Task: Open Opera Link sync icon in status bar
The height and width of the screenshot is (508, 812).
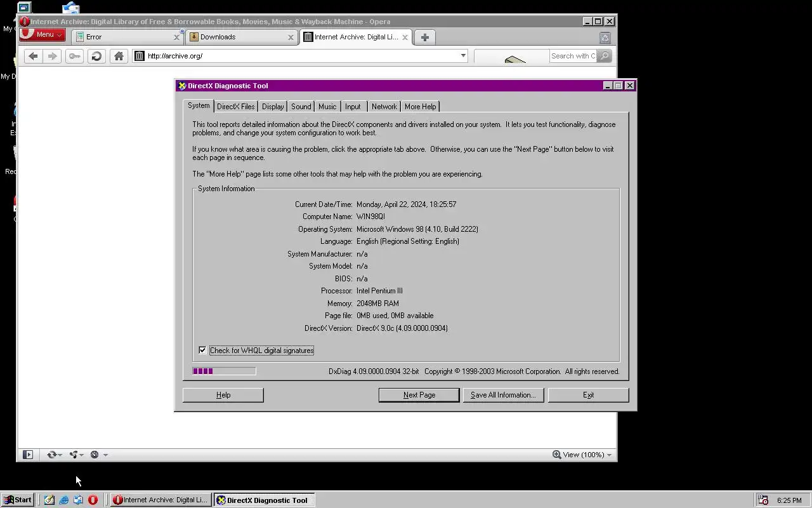Action: pos(52,455)
